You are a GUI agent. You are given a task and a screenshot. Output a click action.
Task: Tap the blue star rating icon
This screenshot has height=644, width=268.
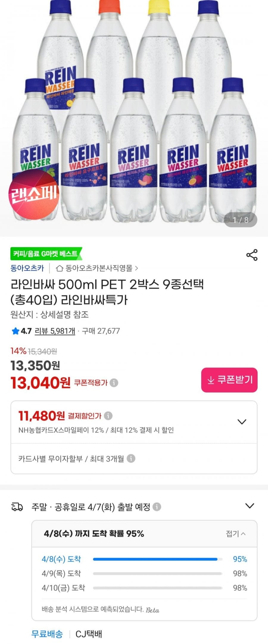tap(15, 331)
